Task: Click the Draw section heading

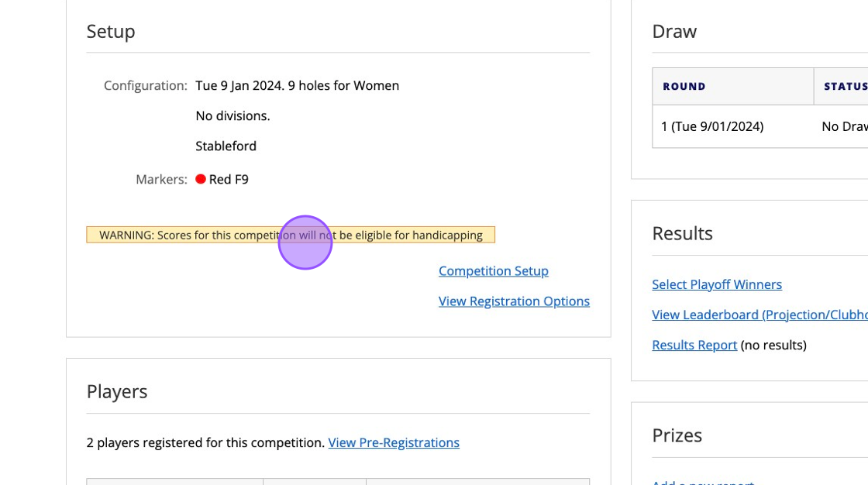Action: click(x=674, y=31)
